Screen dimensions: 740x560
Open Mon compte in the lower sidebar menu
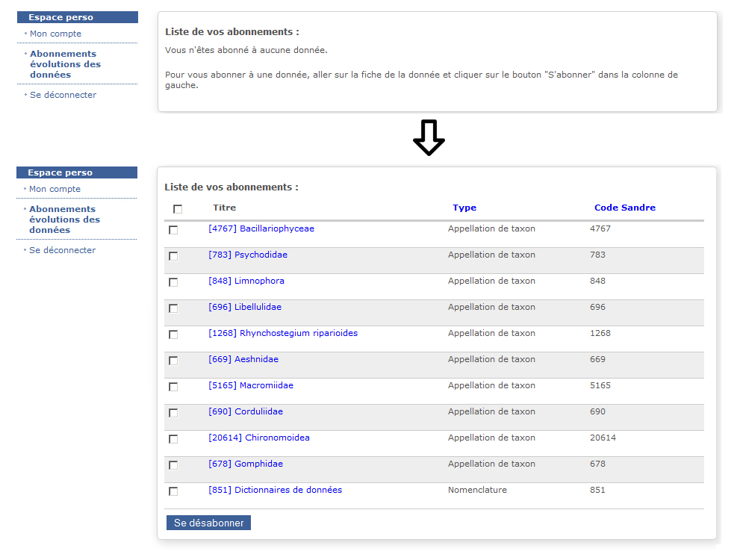point(55,189)
